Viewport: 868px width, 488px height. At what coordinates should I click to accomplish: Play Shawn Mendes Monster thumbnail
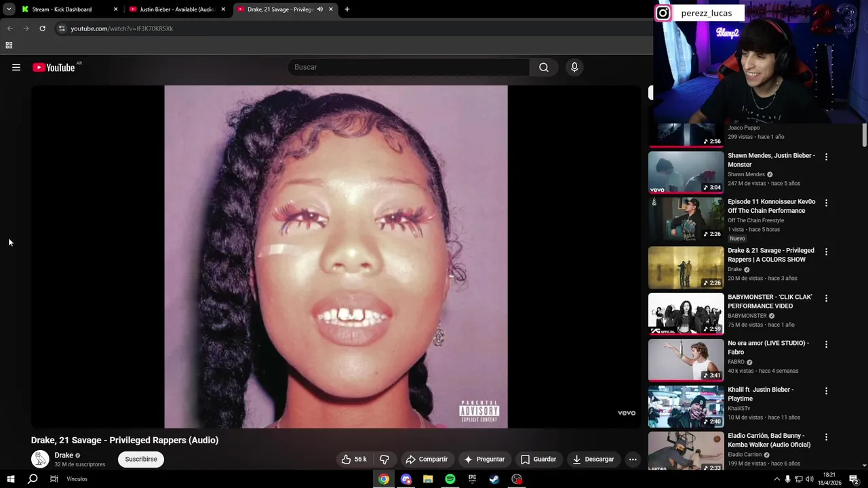click(686, 172)
